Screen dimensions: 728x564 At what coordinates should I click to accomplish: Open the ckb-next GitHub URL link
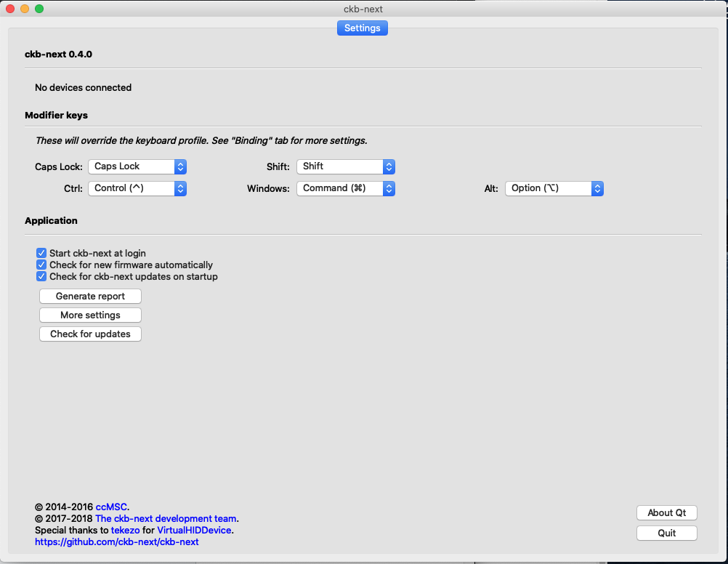[117, 541]
